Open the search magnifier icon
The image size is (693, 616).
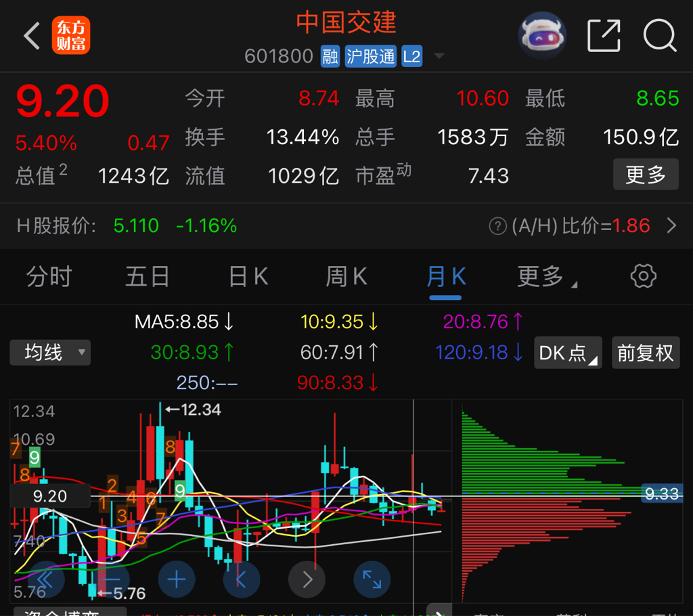[660, 35]
